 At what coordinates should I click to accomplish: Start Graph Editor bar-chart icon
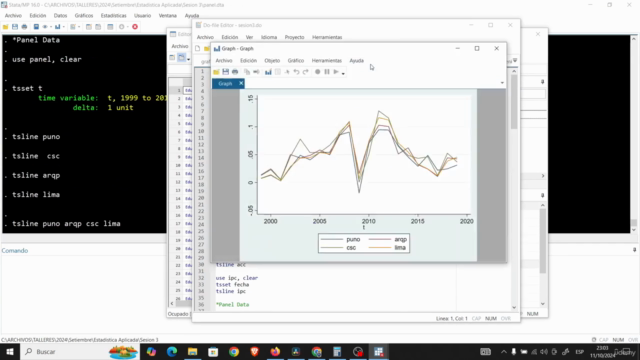point(268,72)
